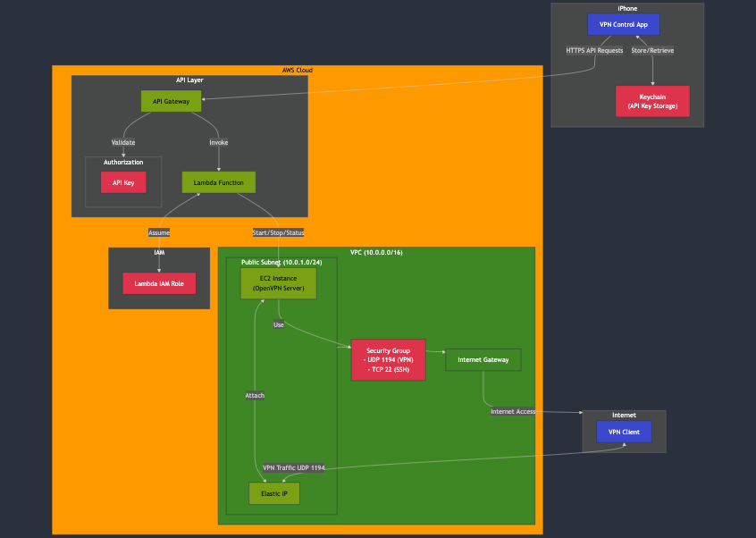Viewport: 756px width, 538px height.
Task: Select the VPN Control App node
Action: click(x=624, y=25)
